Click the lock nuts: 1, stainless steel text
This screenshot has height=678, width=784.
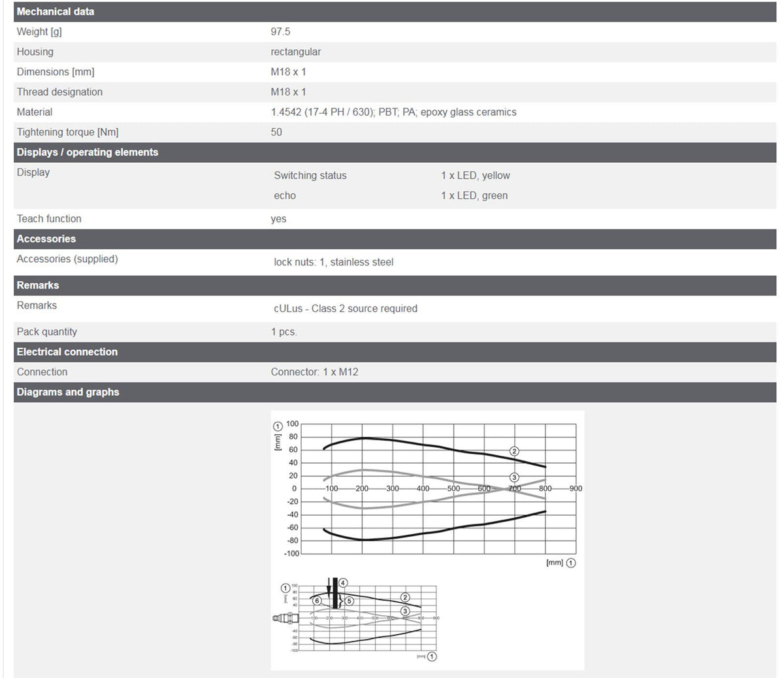point(334,262)
